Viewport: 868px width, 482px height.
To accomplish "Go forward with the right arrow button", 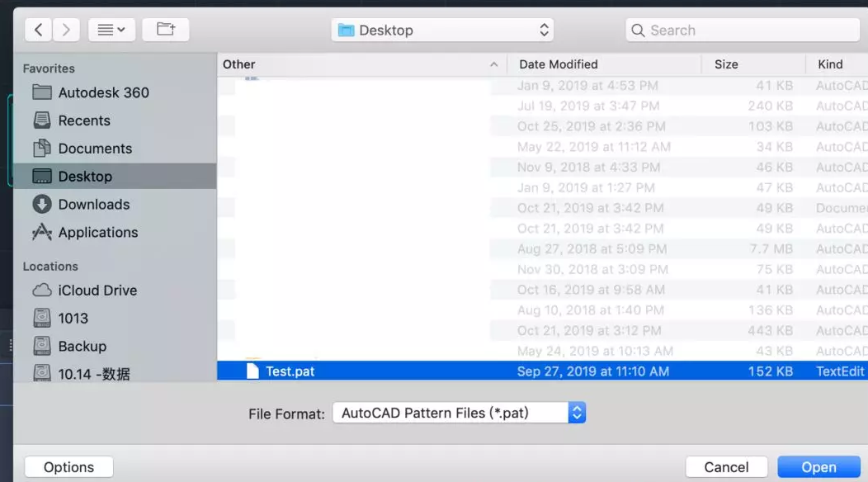I will coord(66,30).
